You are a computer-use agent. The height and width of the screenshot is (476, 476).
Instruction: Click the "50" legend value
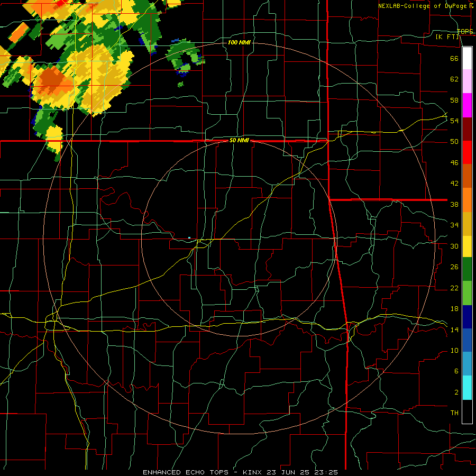[454, 142]
